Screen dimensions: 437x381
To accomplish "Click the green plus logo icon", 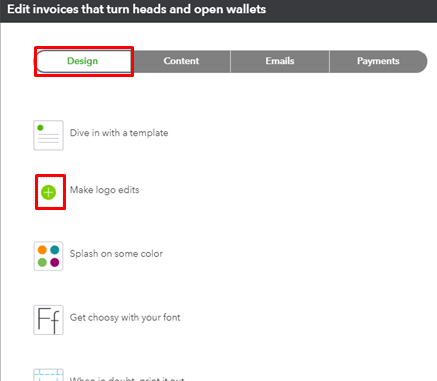I will pyautogui.click(x=48, y=192).
